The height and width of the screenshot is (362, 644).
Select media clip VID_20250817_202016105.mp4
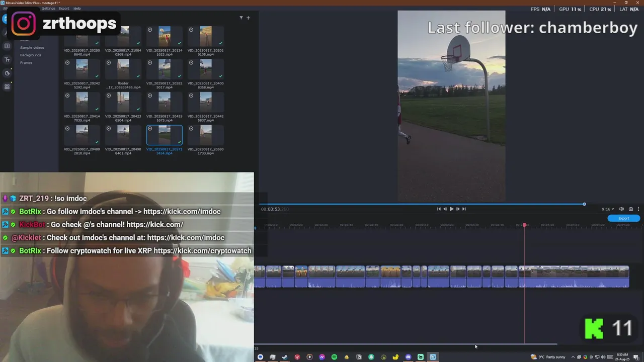coord(206,36)
